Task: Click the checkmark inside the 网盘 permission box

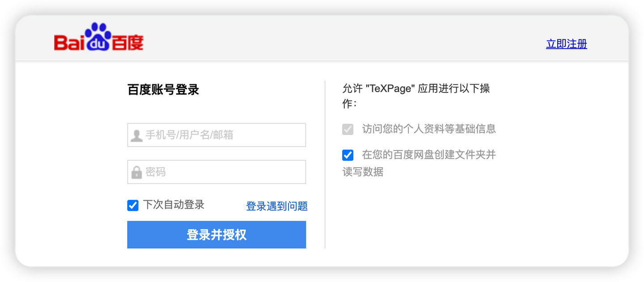Action: point(348,155)
